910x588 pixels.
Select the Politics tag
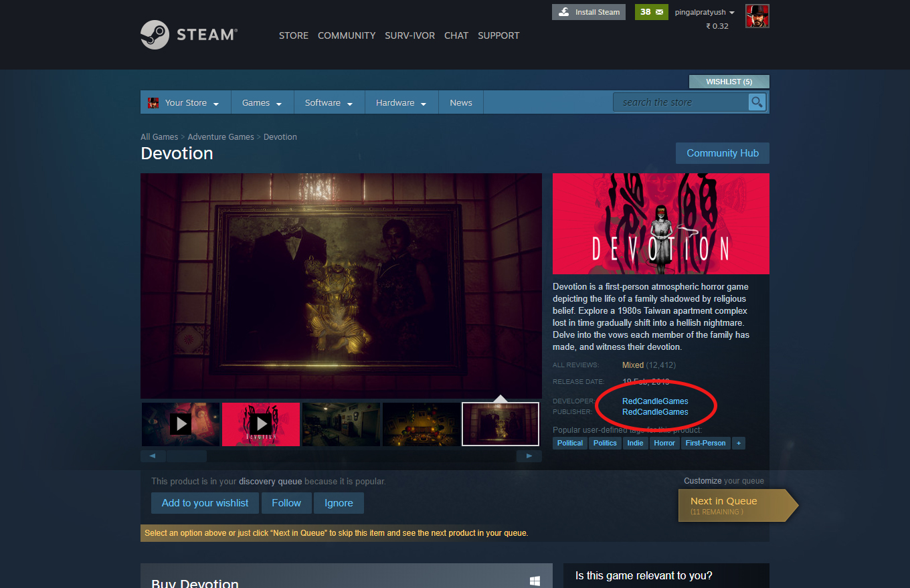(x=605, y=443)
